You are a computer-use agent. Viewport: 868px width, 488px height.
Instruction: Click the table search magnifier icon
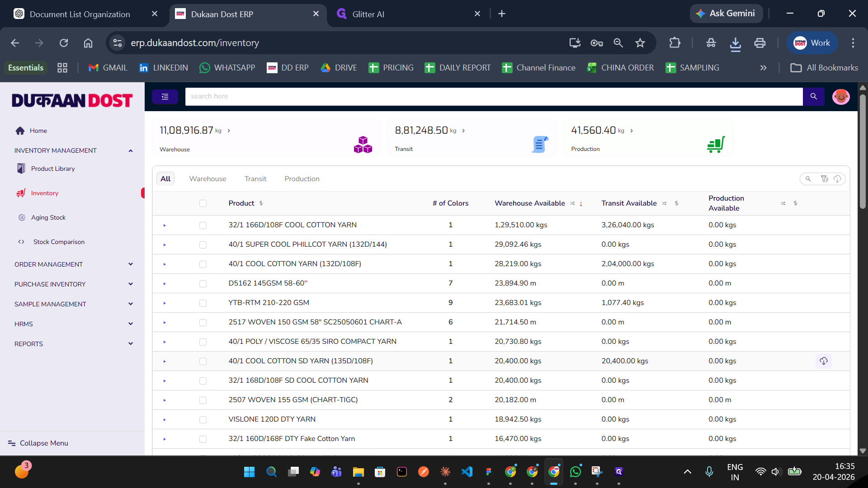[x=808, y=179]
